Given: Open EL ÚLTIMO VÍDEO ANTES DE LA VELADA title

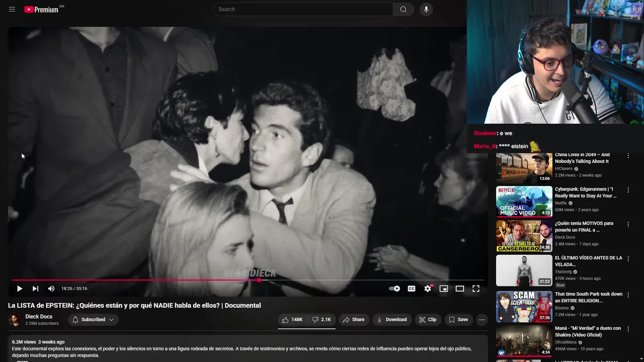Looking at the screenshot, I should (589, 261).
